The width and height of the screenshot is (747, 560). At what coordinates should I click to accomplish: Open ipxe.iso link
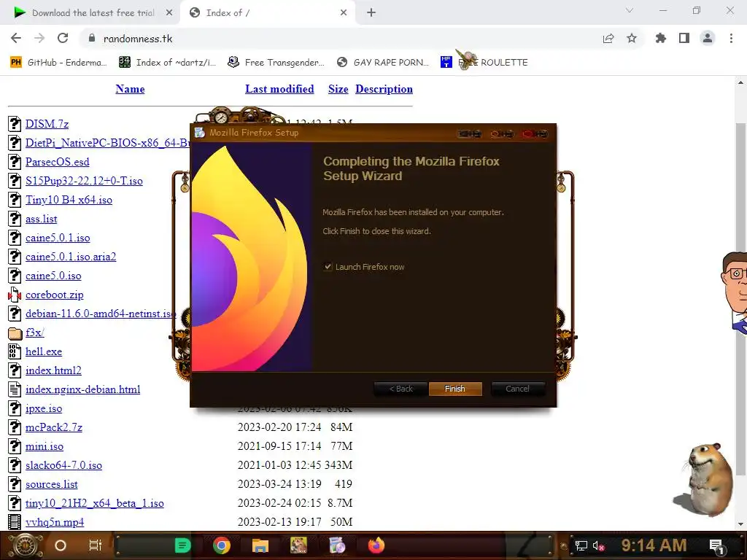tap(43, 408)
